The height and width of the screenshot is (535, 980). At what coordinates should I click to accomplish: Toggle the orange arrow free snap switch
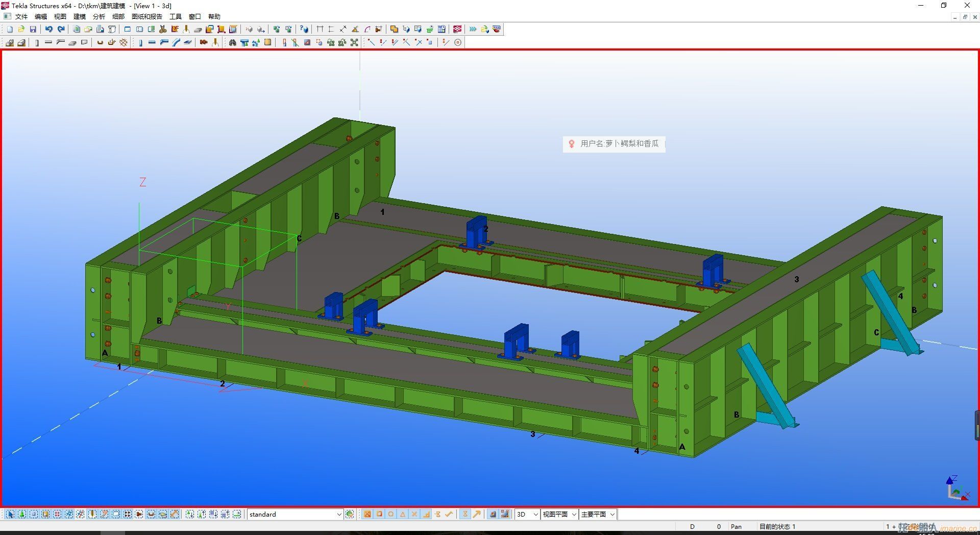click(x=477, y=514)
